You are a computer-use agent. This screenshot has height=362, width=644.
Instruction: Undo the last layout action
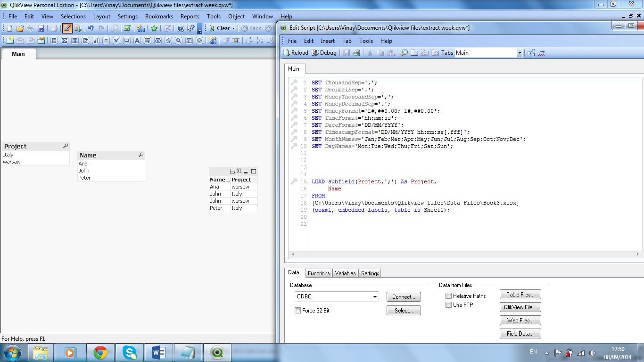click(91, 28)
